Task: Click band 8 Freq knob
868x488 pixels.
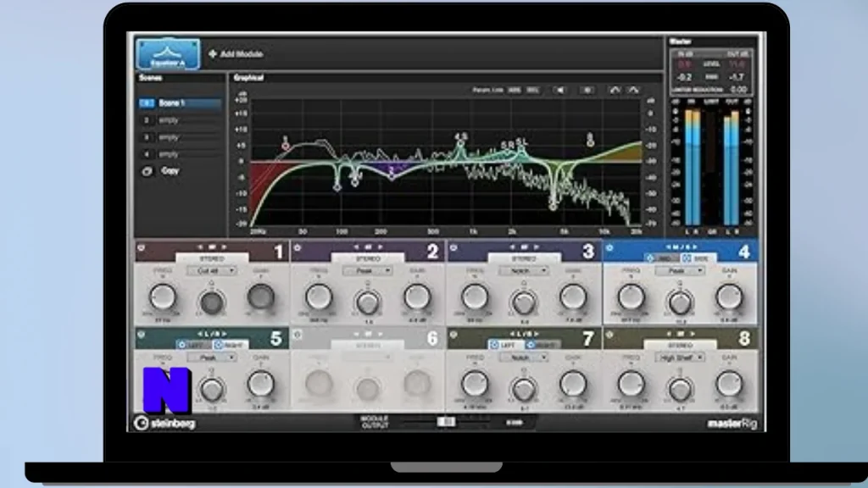Action: point(631,384)
